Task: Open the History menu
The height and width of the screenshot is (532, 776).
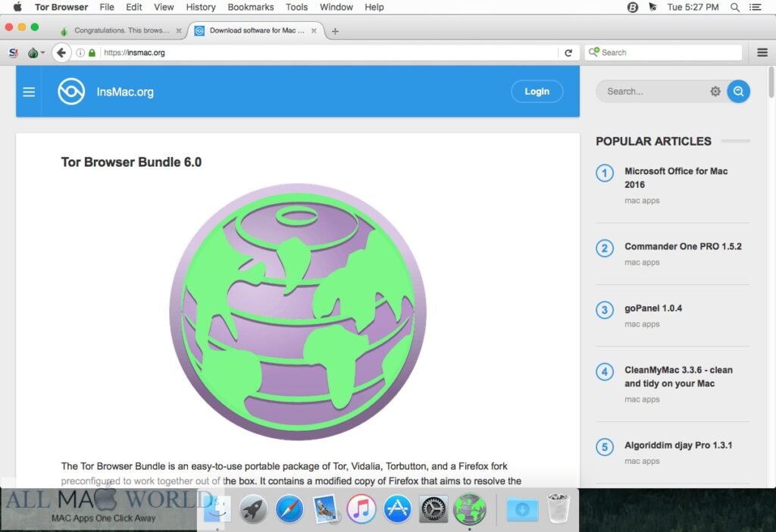Action: point(200,7)
